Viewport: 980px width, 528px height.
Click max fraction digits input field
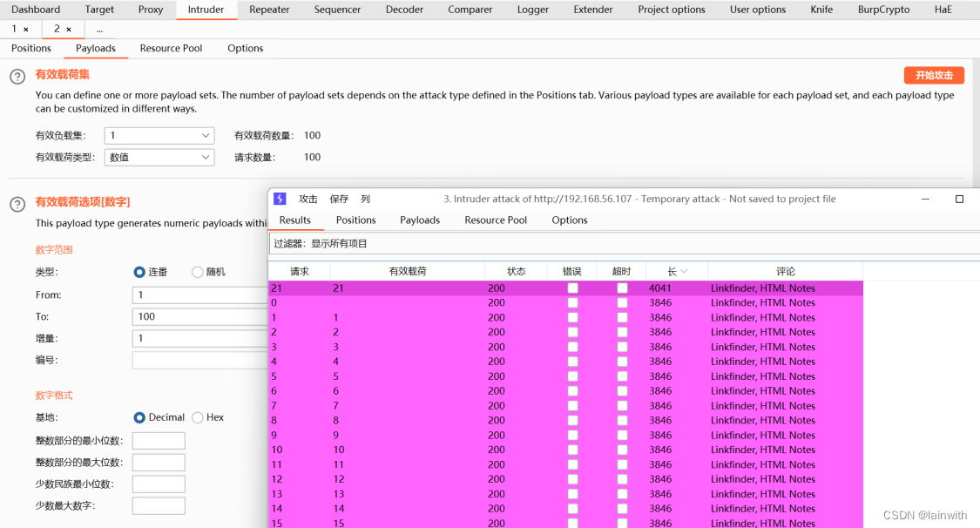(x=159, y=505)
